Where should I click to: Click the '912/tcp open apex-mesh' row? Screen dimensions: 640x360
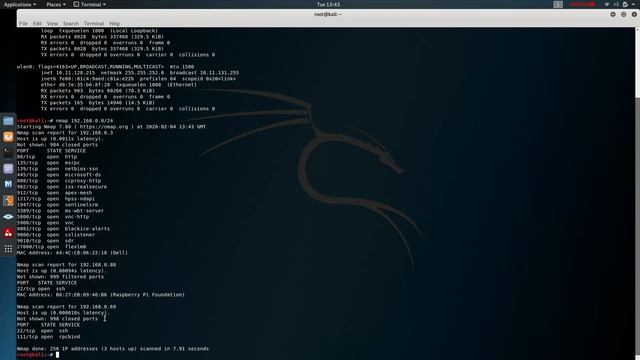coord(54,193)
